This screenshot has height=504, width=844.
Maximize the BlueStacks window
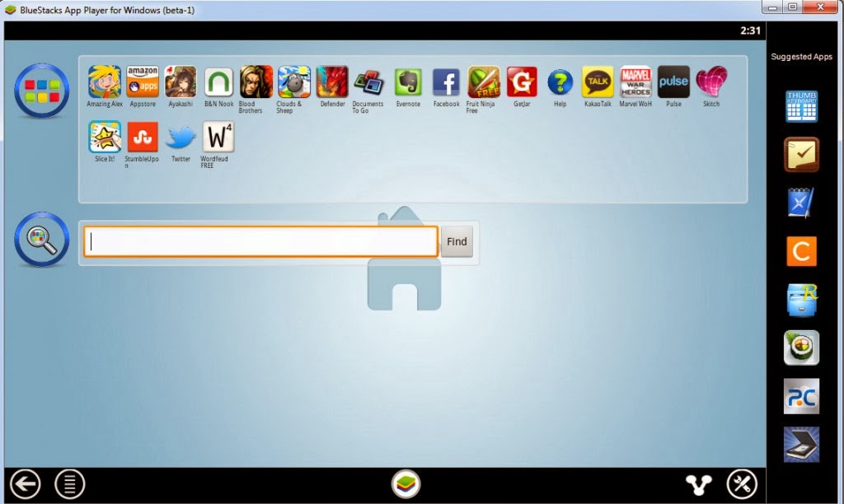pos(792,7)
